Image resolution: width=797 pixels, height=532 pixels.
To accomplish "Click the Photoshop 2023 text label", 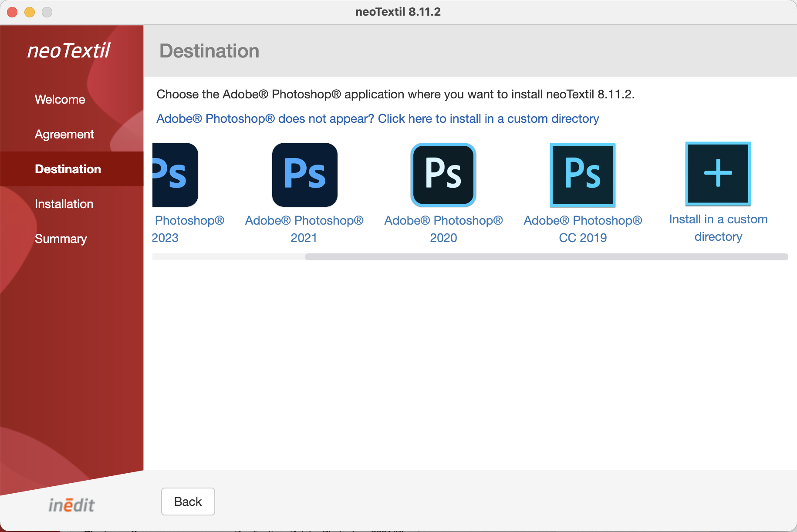I will point(188,229).
